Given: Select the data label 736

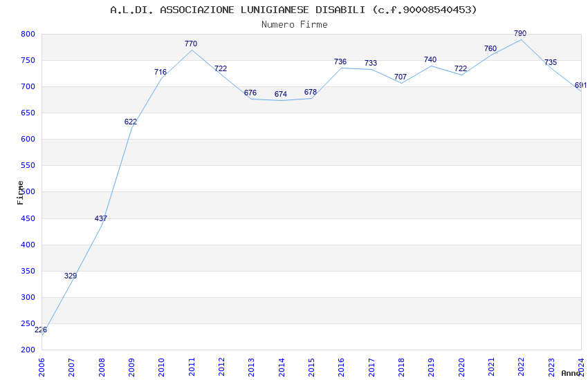Looking at the screenshot, I should click(x=340, y=61).
